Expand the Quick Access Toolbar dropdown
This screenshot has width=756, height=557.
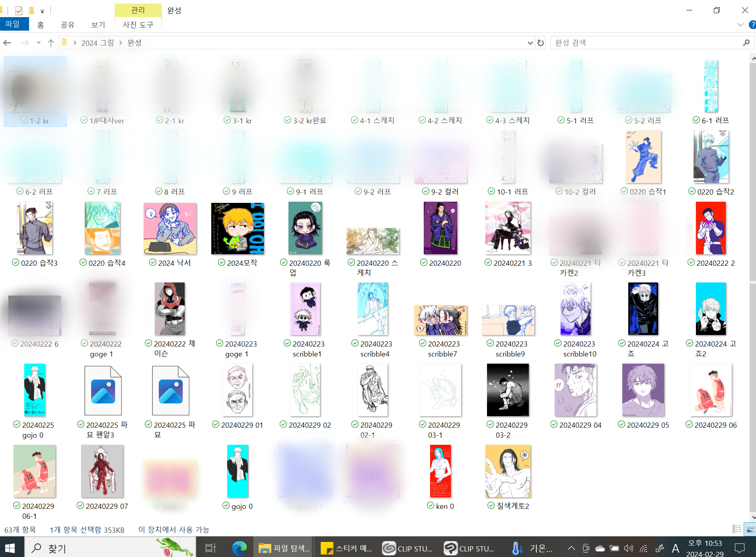tap(42, 11)
